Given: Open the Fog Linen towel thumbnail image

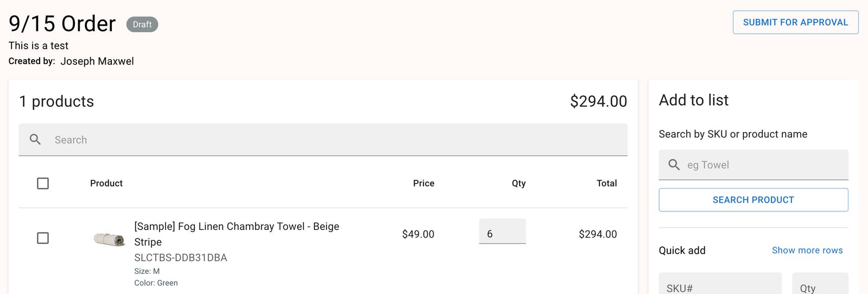Looking at the screenshot, I should click(x=109, y=238).
